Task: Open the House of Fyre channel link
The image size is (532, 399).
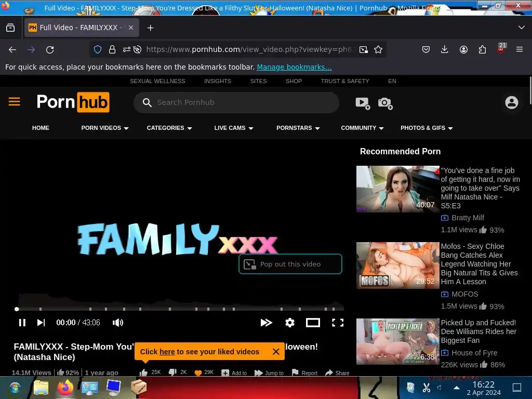Action: (x=474, y=353)
